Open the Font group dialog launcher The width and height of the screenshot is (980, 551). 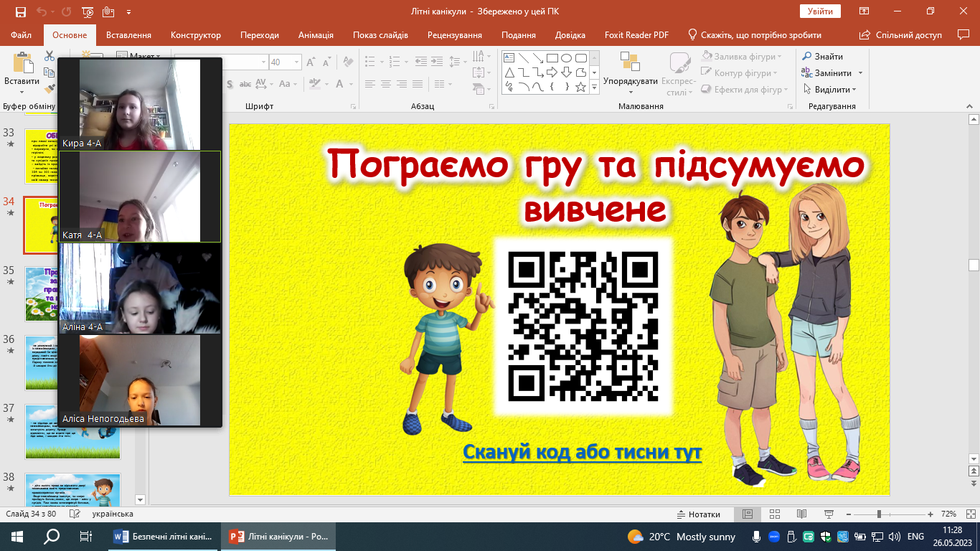pyautogui.click(x=354, y=106)
